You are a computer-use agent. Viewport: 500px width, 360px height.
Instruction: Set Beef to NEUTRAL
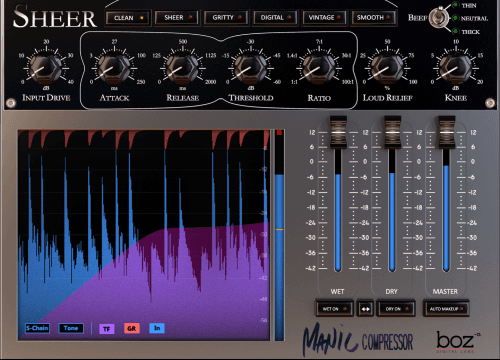click(x=470, y=18)
